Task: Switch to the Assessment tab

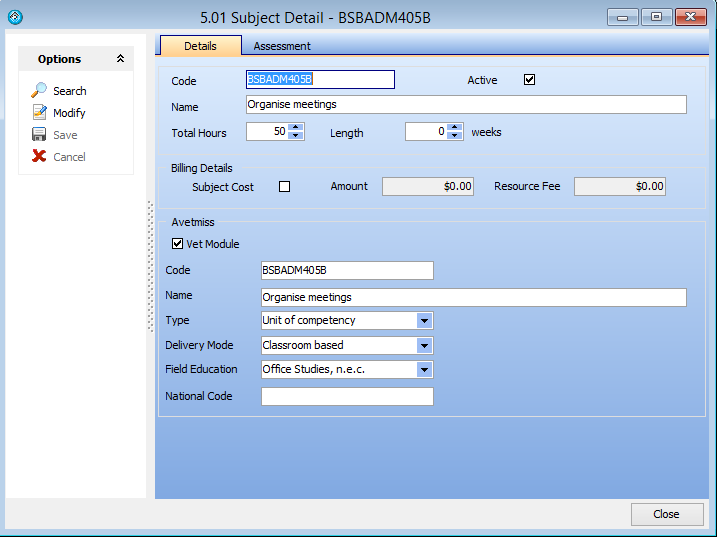Action: pos(282,46)
